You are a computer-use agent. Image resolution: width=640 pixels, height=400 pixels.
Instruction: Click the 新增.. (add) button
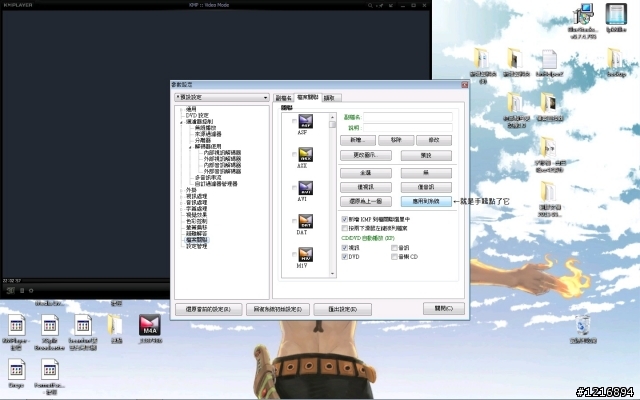[358, 140]
